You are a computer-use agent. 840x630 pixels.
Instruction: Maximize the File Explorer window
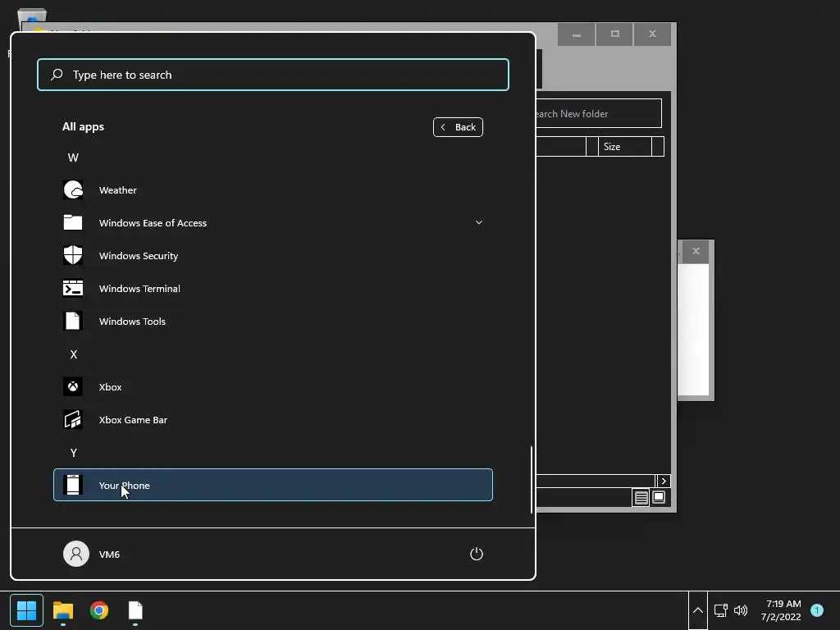pyautogui.click(x=614, y=34)
